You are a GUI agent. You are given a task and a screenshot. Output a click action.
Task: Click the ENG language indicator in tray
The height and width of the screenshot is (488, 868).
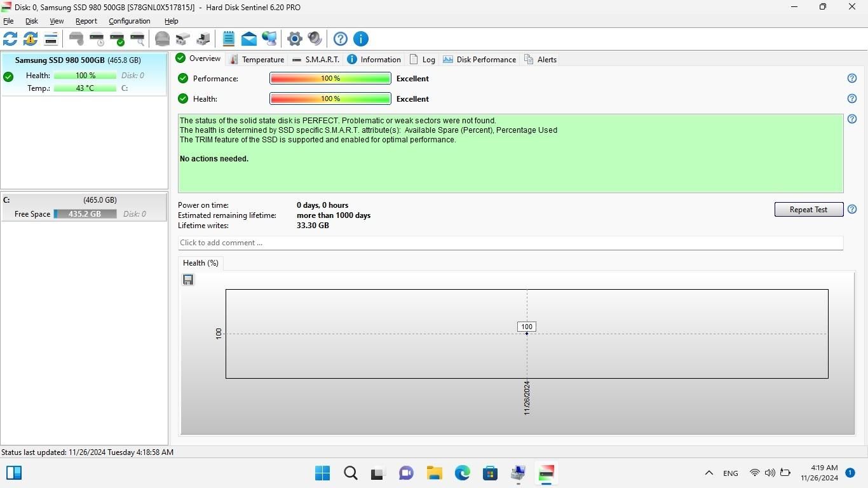(731, 473)
